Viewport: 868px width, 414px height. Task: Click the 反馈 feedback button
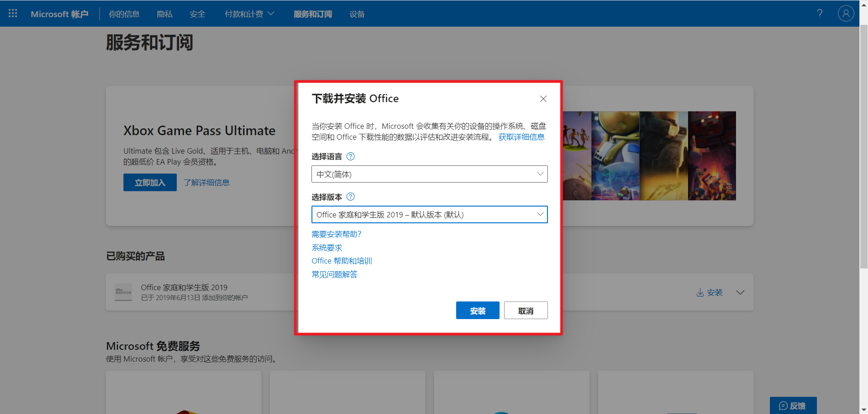pos(793,405)
